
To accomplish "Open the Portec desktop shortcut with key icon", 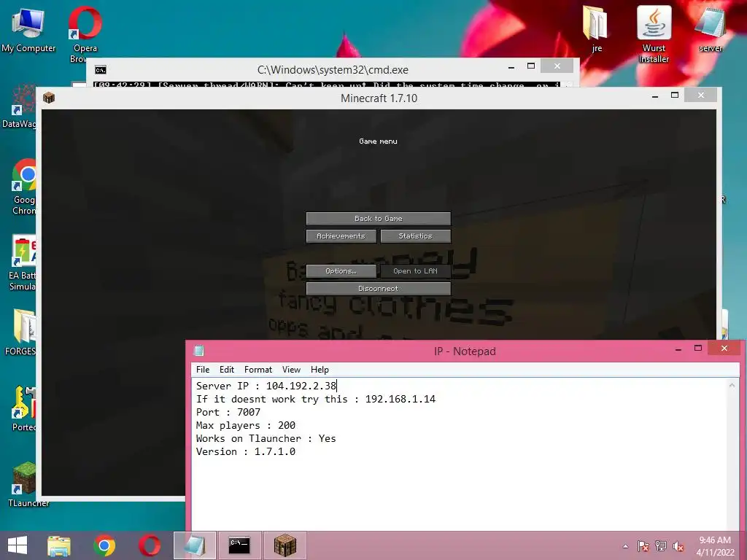I will [23, 408].
